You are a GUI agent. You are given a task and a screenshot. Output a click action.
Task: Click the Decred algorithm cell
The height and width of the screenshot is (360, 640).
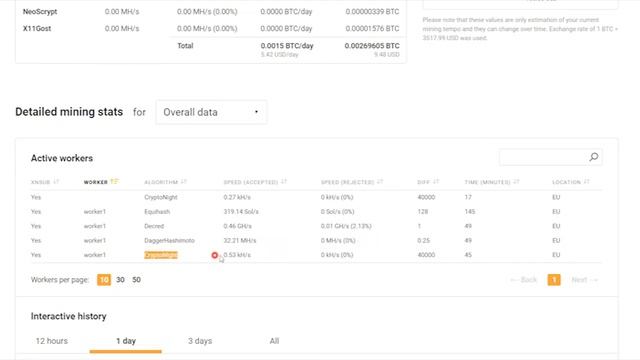[154, 226]
